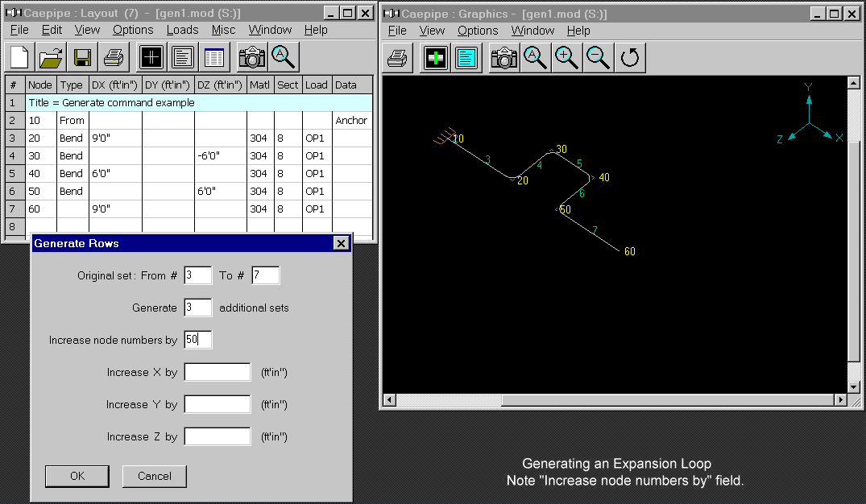Open List window icon in Layout toolbar
866x504 pixels.
pos(182,57)
